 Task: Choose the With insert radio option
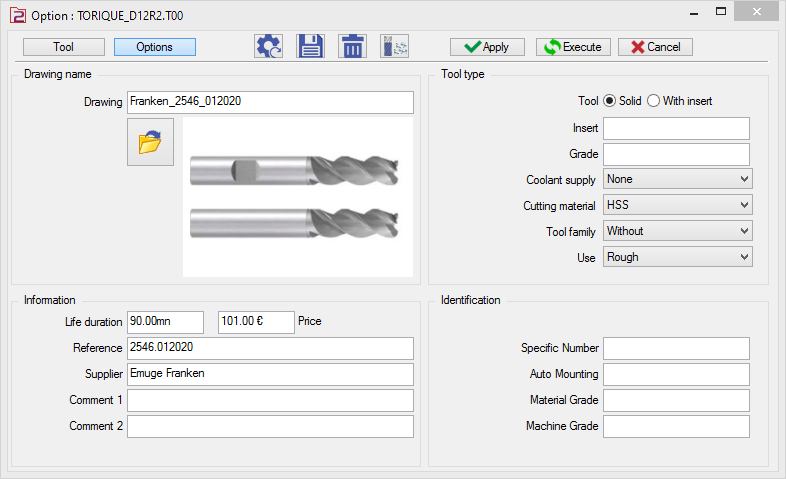click(654, 101)
